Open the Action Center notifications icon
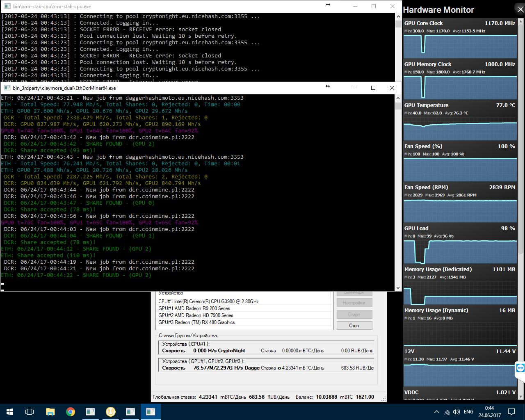Viewport: 525px width, 420px height. (511, 411)
